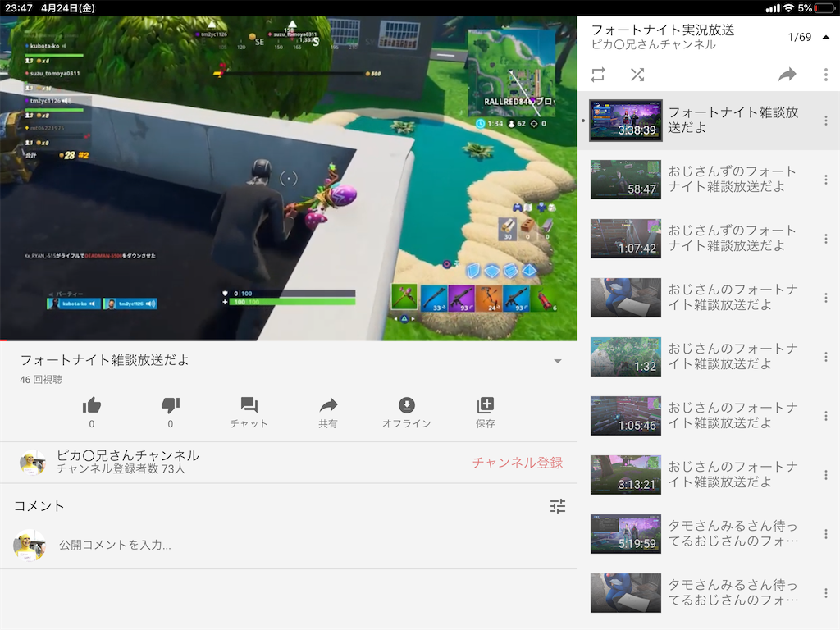This screenshot has width=840, height=630.
Task: Select the 1:32 video thumbnail
Action: point(626,357)
